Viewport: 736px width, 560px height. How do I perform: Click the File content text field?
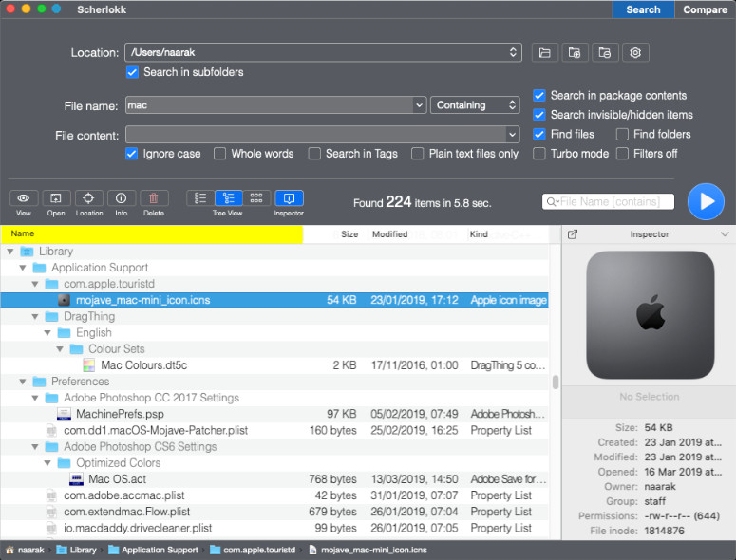coord(316,135)
